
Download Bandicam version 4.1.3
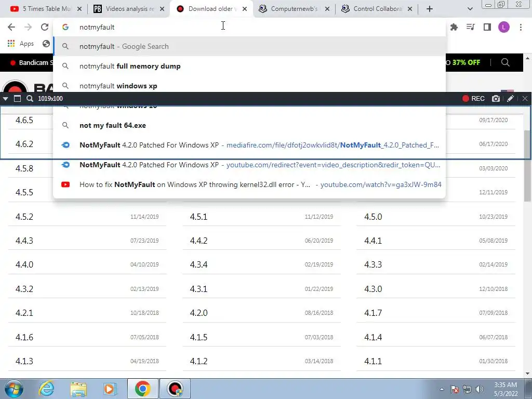(24, 361)
